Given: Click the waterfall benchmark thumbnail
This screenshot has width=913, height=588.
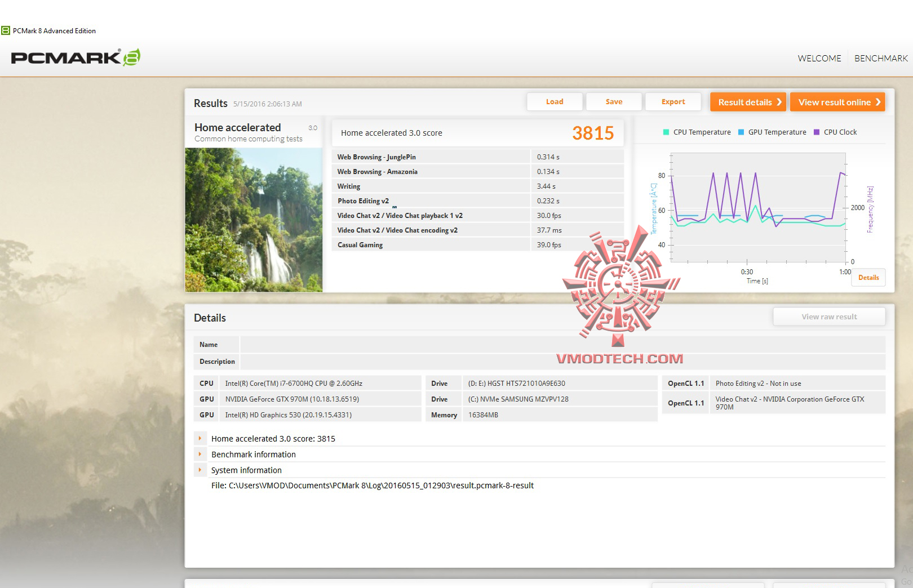Looking at the screenshot, I should pyautogui.click(x=254, y=220).
